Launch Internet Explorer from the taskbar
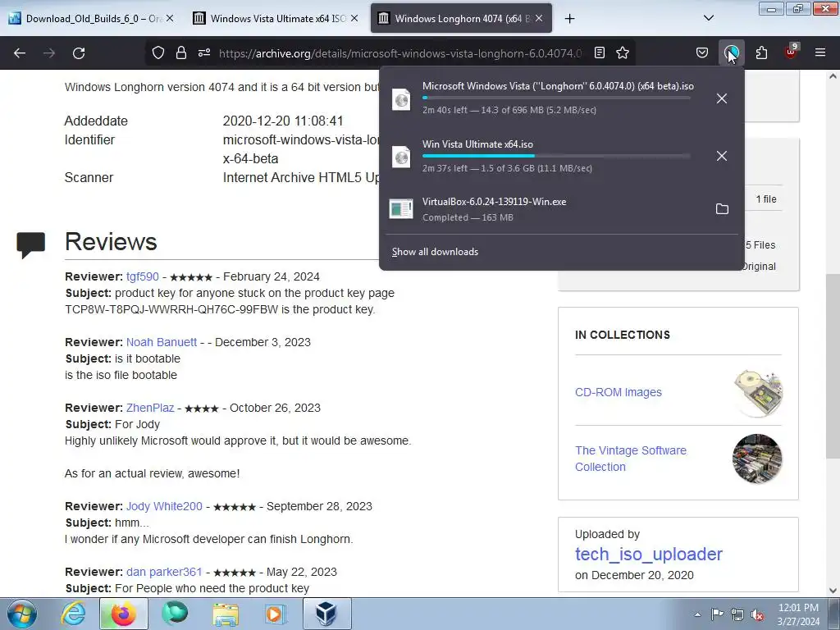This screenshot has height=630, width=840. pos(73,614)
